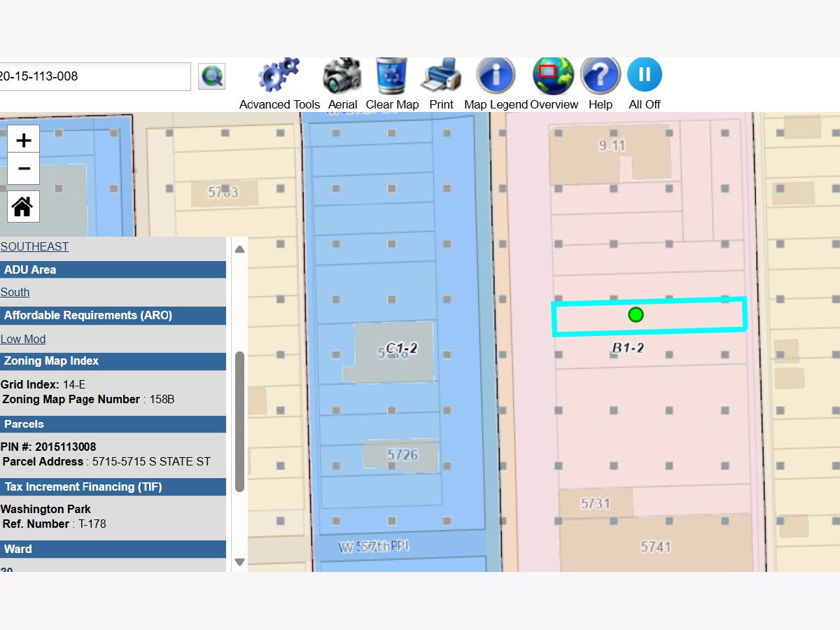Switch to Aerial camera view
The width and height of the screenshot is (840, 630).
tap(342, 76)
